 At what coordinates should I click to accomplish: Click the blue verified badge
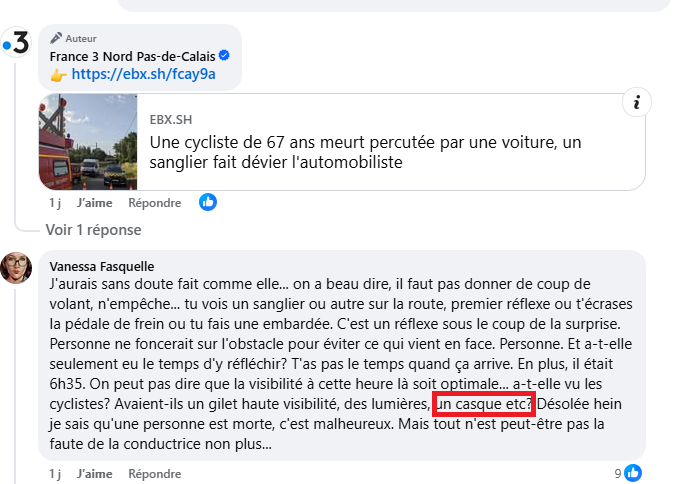point(225,55)
